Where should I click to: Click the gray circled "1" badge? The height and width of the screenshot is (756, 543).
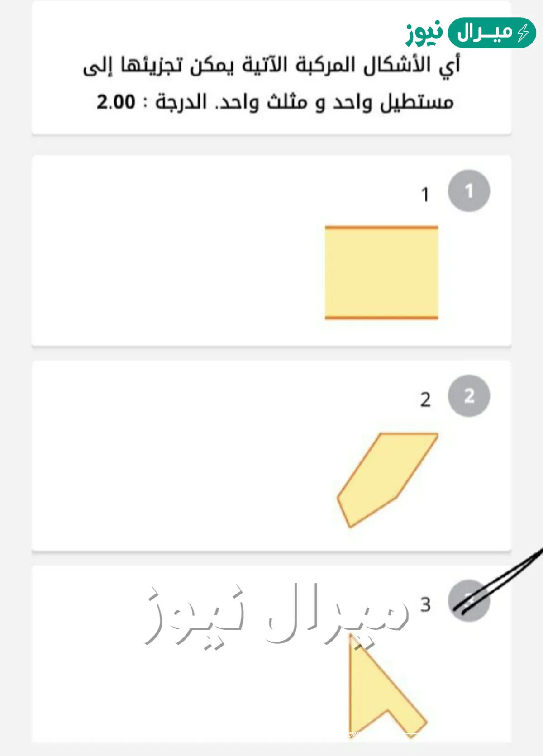(469, 190)
